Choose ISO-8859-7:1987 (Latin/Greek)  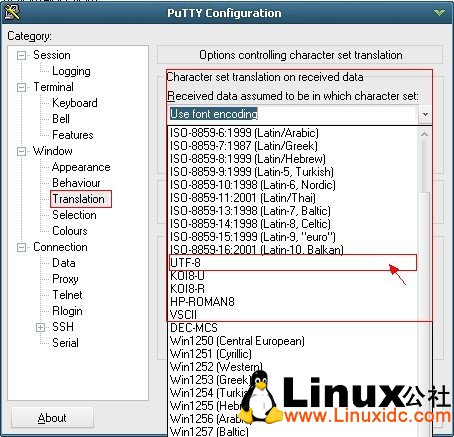point(293,146)
